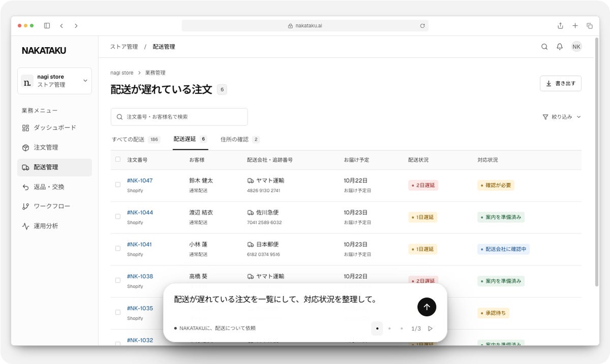Click the tracking number 4826 9130 2741
This screenshot has width=610, height=364.
(x=263, y=191)
